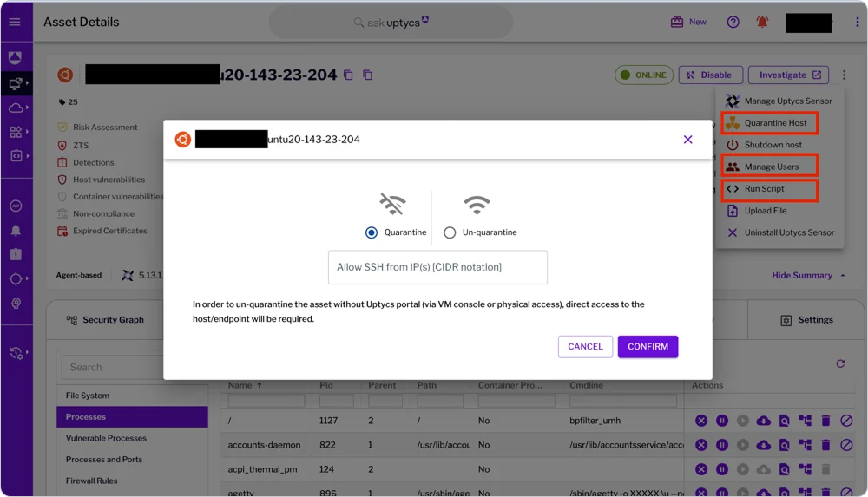Click the New link in the header

point(698,23)
